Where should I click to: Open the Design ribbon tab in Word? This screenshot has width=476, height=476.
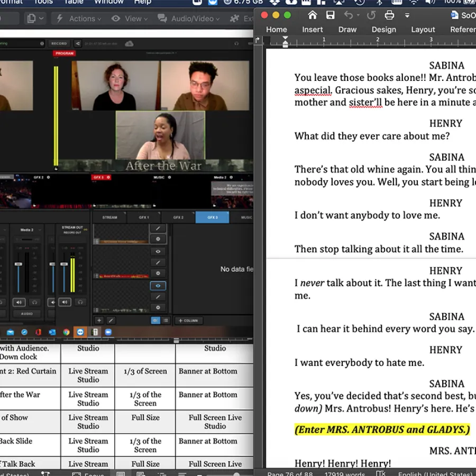383,30
